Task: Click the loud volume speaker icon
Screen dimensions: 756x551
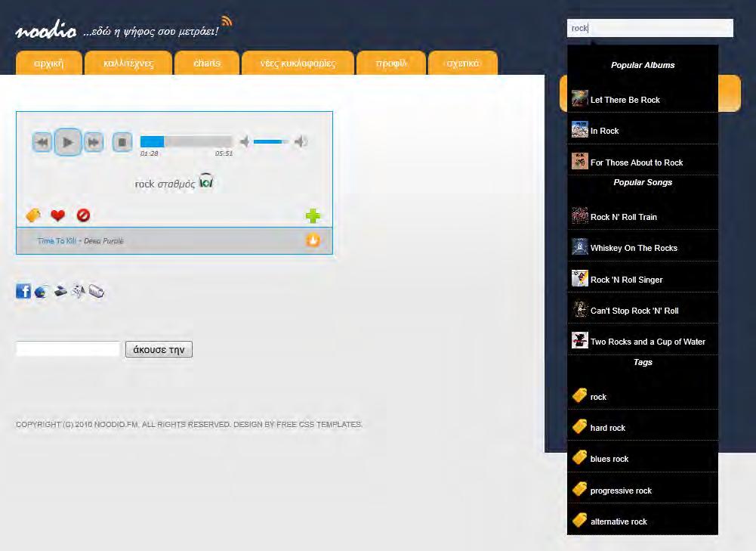Action: (x=301, y=141)
